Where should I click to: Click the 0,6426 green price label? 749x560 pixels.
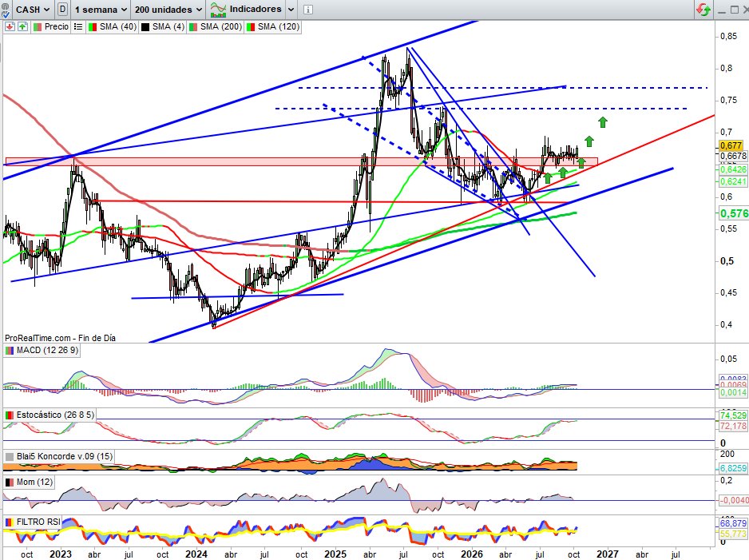(733, 169)
